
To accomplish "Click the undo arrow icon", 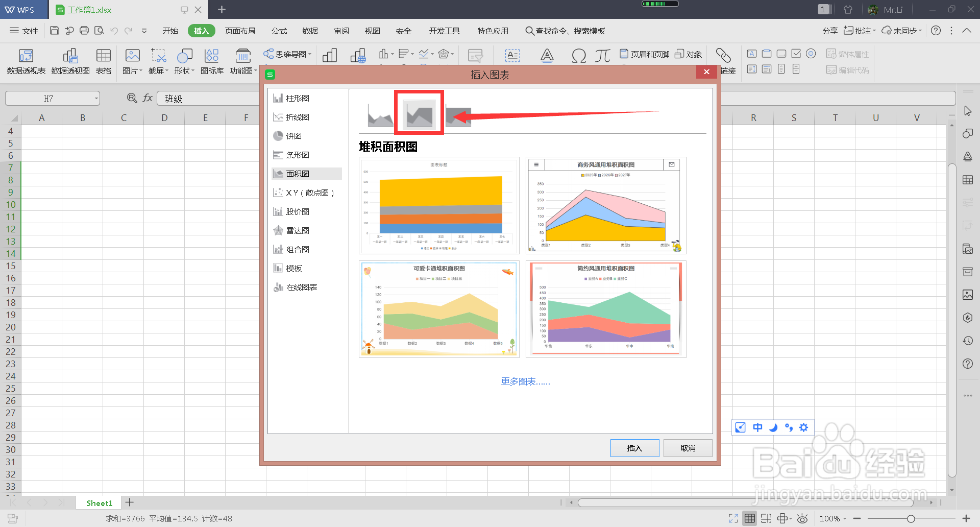I will (114, 31).
